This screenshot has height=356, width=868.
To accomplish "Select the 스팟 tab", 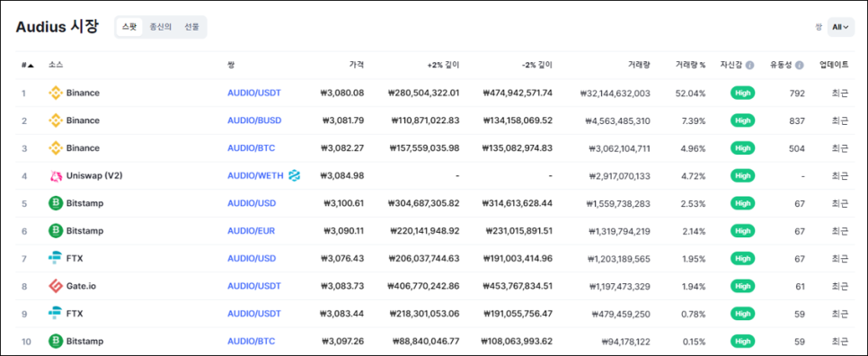I will point(129,27).
